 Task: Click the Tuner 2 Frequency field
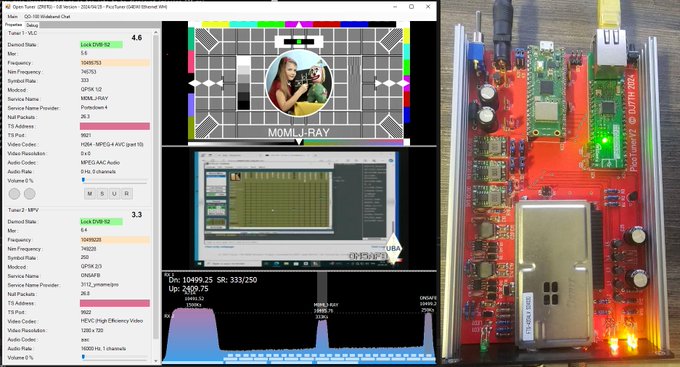(114, 240)
